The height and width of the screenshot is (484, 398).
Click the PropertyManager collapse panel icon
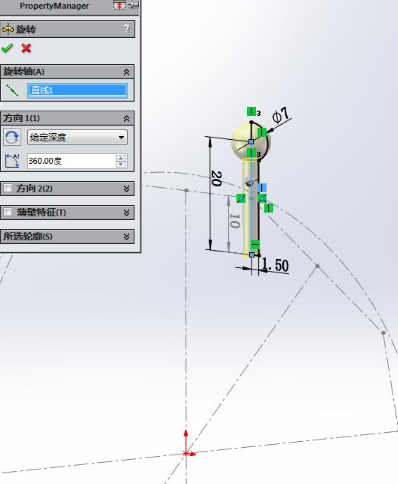click(x=119, y=5)
